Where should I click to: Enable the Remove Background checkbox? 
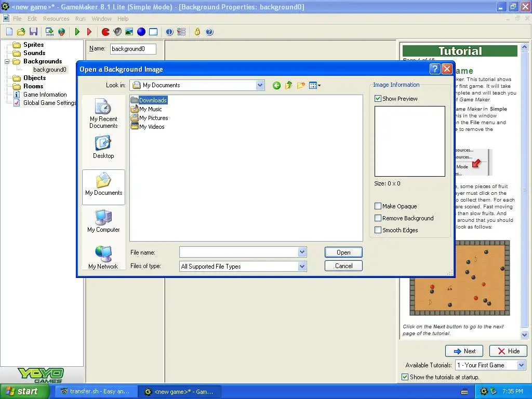point(378,218)
